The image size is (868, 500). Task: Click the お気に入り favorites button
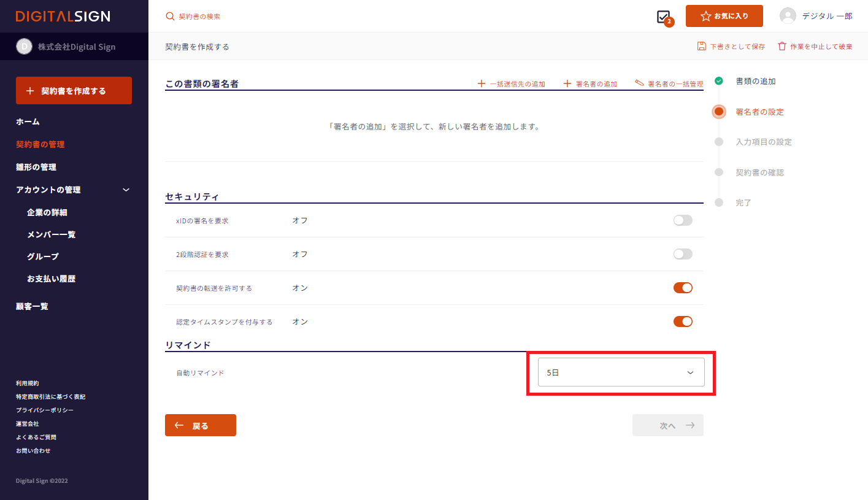[724, 16]
